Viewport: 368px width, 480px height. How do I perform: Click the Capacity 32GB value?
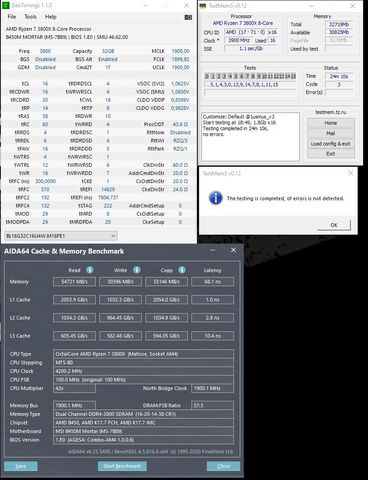[108, 51]
